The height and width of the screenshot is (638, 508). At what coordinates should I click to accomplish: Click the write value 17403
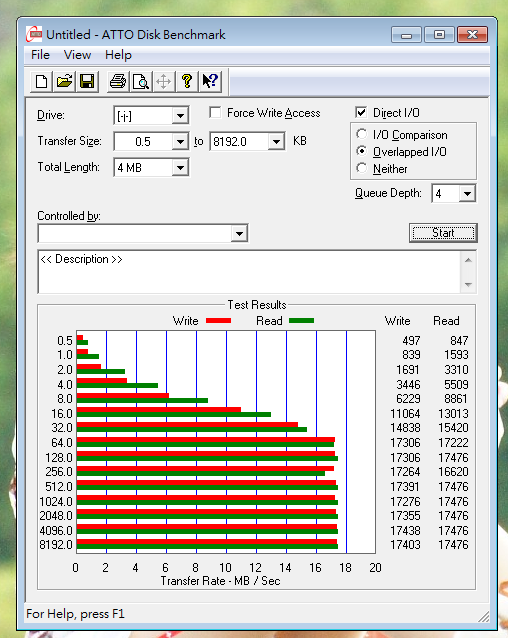pyautogui.click(x=405, y=544)
